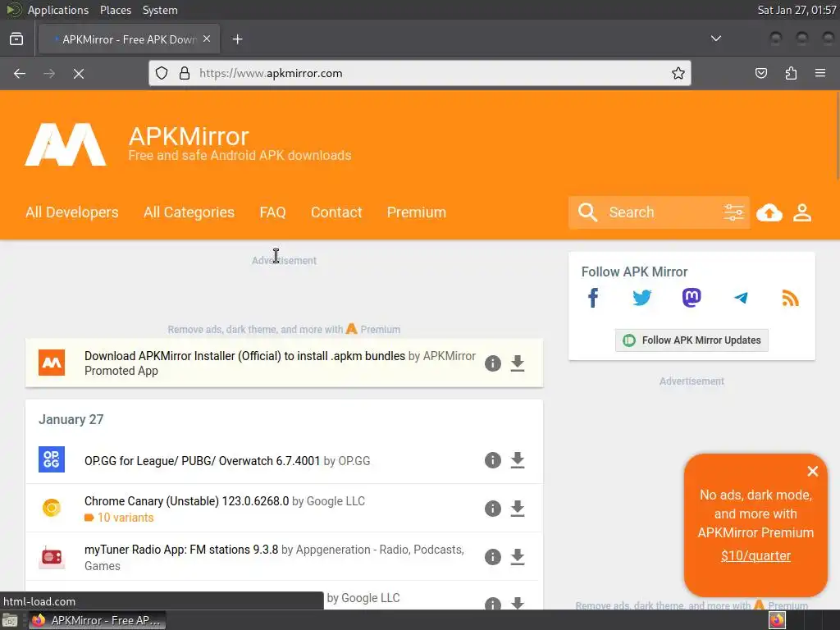Close the Premium promo popup
Screen dimensions: 840x630
[813, 472]
